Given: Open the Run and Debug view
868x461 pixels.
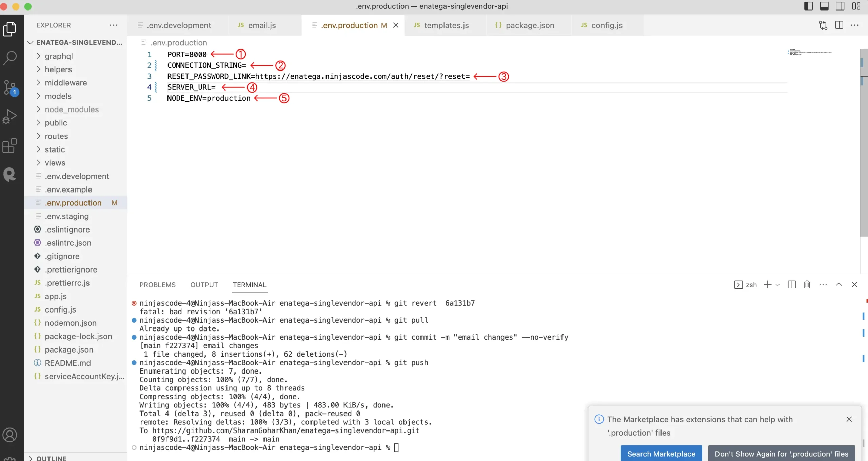Looking at the screenshot, I should click(x=10, y=117).
